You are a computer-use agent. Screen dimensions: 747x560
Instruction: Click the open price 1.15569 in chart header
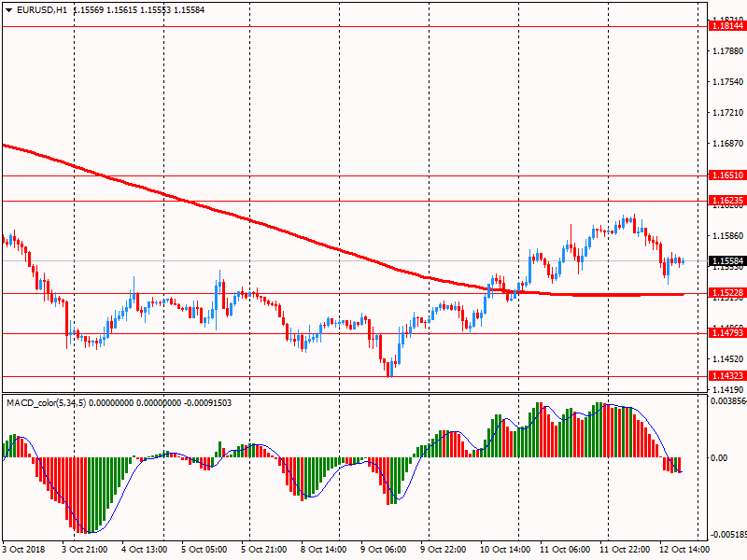(x=88, y=10)
